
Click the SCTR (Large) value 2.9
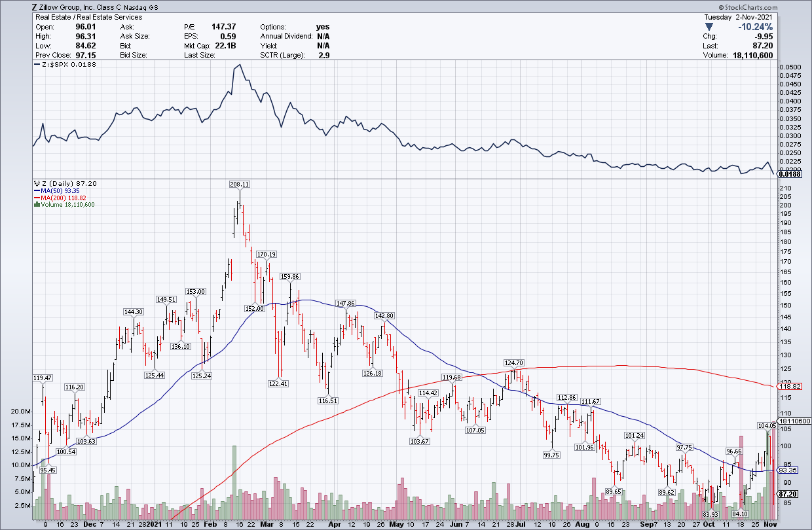point(323,56)
